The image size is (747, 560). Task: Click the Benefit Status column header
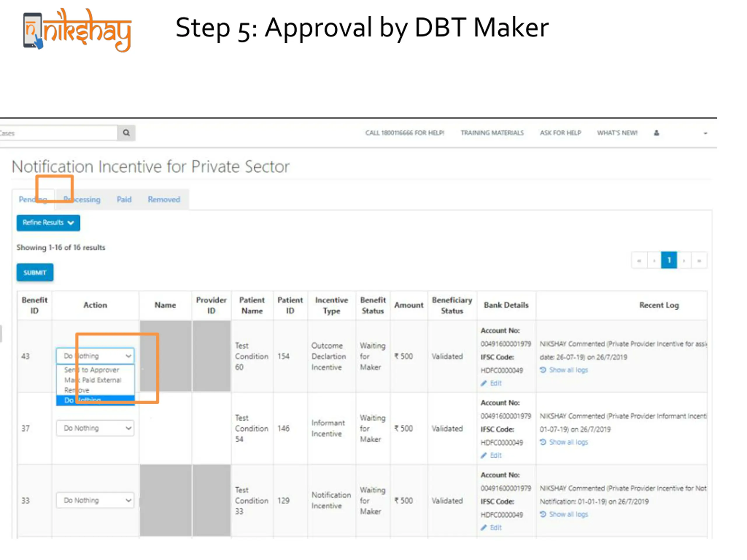(373, 305)
